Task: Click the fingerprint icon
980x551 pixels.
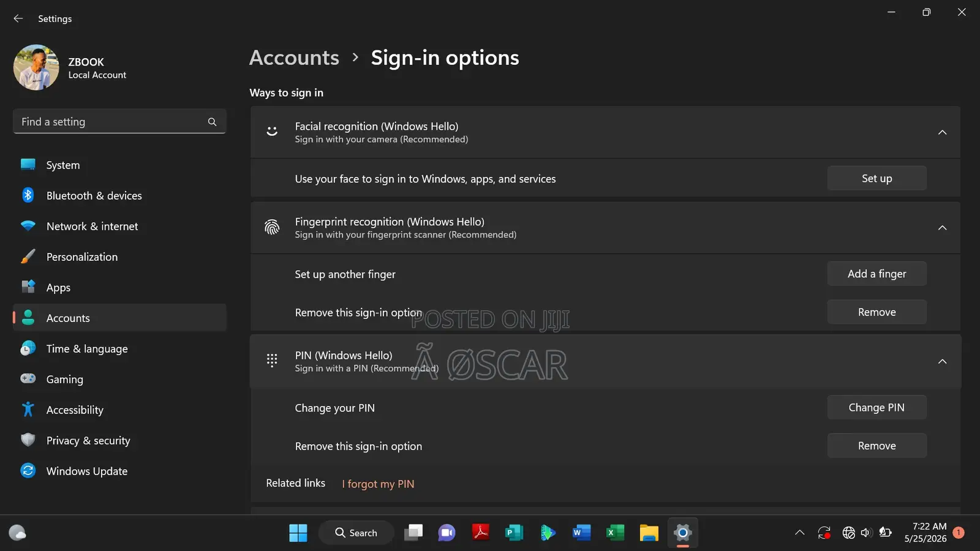Action: click(272, 227)
